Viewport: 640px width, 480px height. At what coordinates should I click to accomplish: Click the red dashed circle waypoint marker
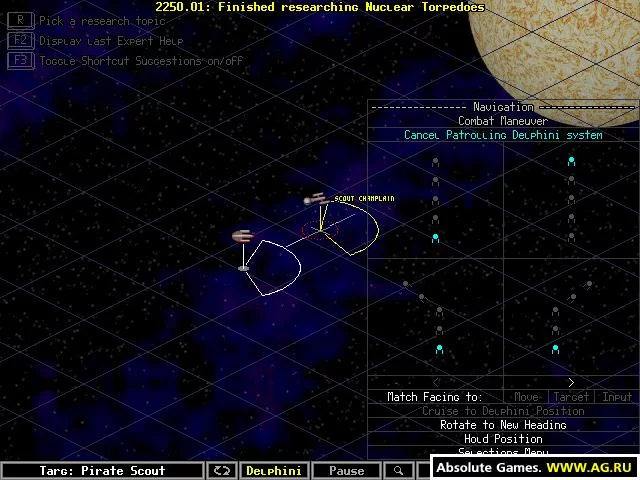320,231
